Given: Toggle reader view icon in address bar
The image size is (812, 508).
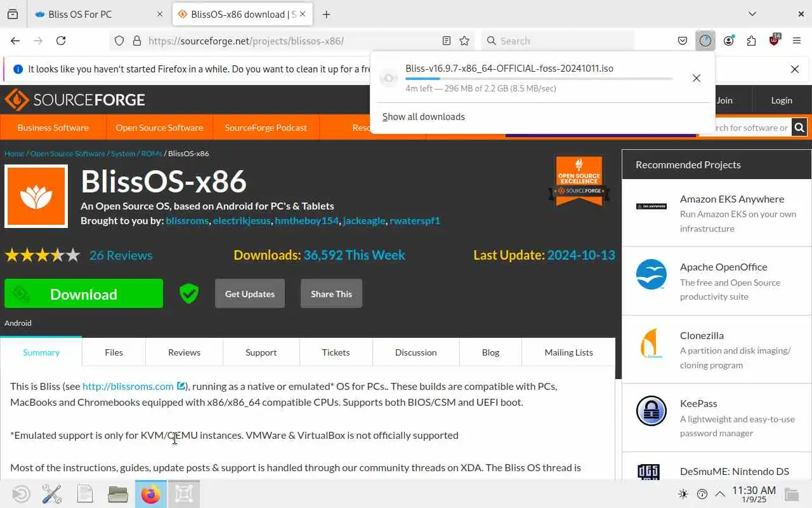Looking at the screenshot, I should [447, 41].
